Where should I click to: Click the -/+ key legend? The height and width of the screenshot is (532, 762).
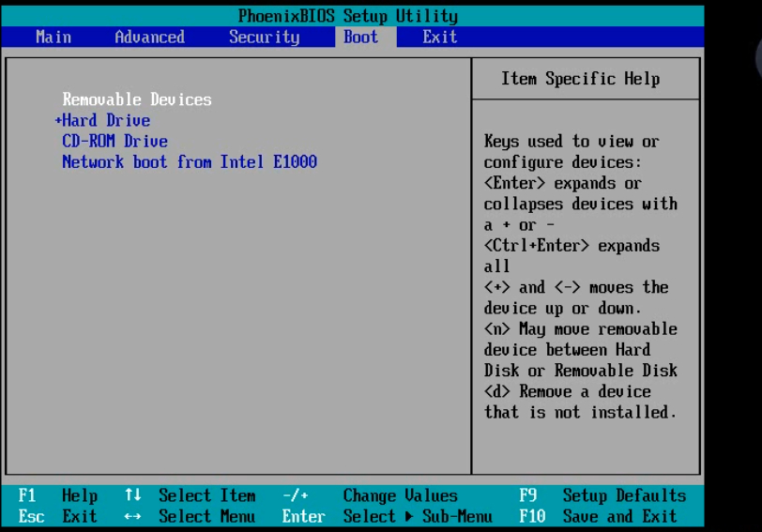pyautogui.click(x=295, y=495)
